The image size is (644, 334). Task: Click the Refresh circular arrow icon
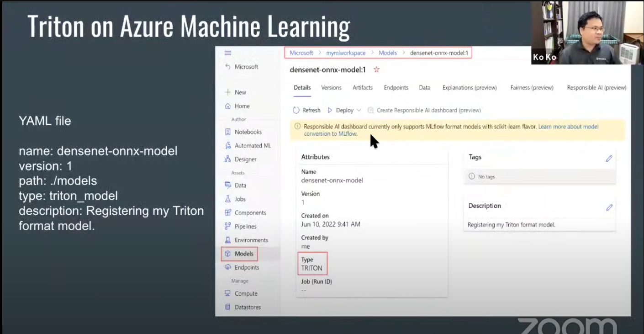point(296,110)
